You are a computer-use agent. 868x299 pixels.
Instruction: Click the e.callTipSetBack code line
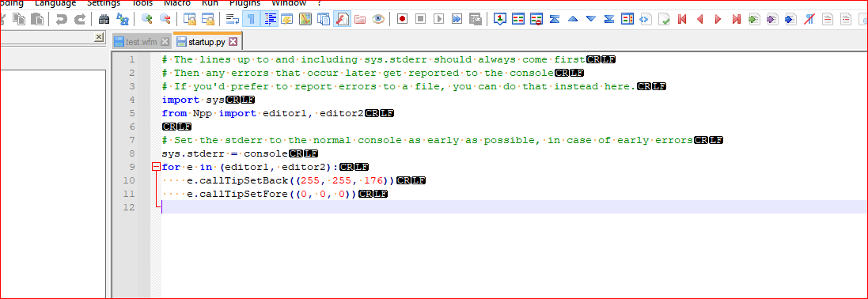pyautogui.click(x=290, y=180)
